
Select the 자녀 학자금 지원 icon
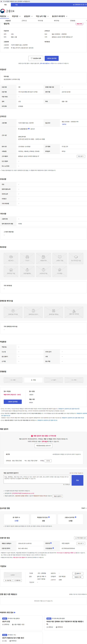point(76,259)
